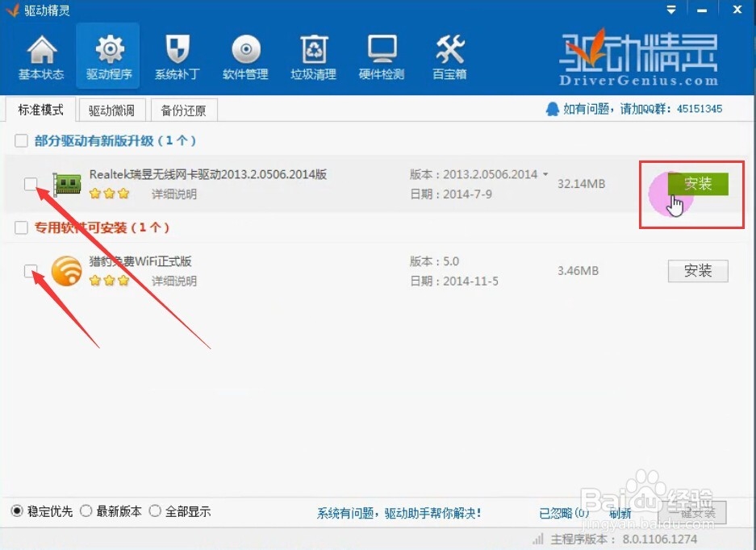The height and width of the screenshot is (550, 756).
Task: Open 详细说明 for Realtek driver
Action: coord(174,194)
